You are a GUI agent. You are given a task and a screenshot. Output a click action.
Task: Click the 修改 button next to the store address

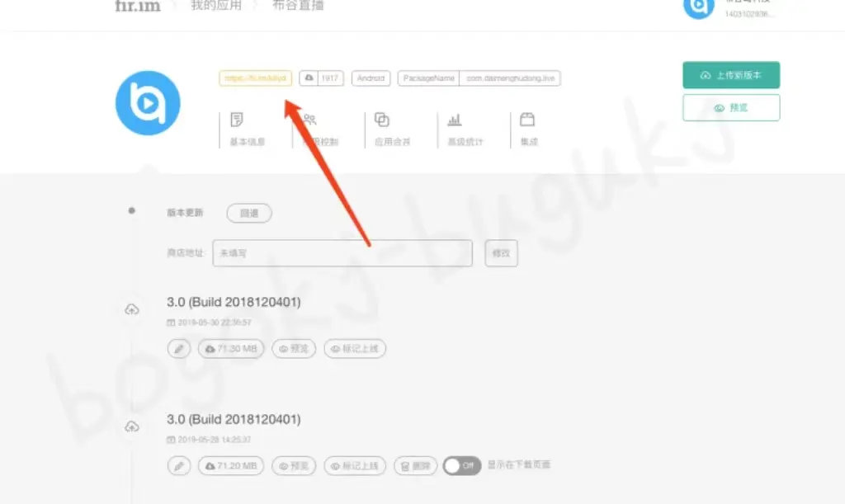(501, 253)
